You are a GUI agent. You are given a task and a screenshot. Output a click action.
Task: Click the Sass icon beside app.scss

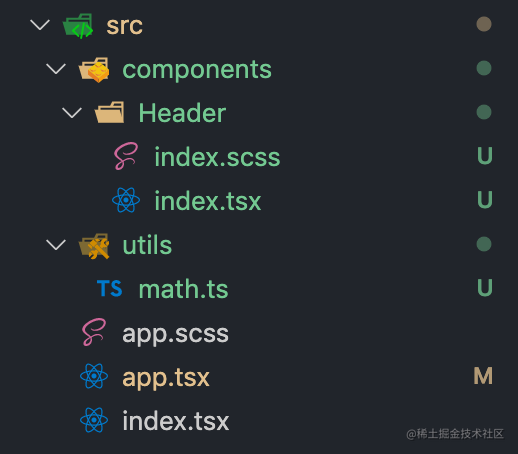(94, 332)
